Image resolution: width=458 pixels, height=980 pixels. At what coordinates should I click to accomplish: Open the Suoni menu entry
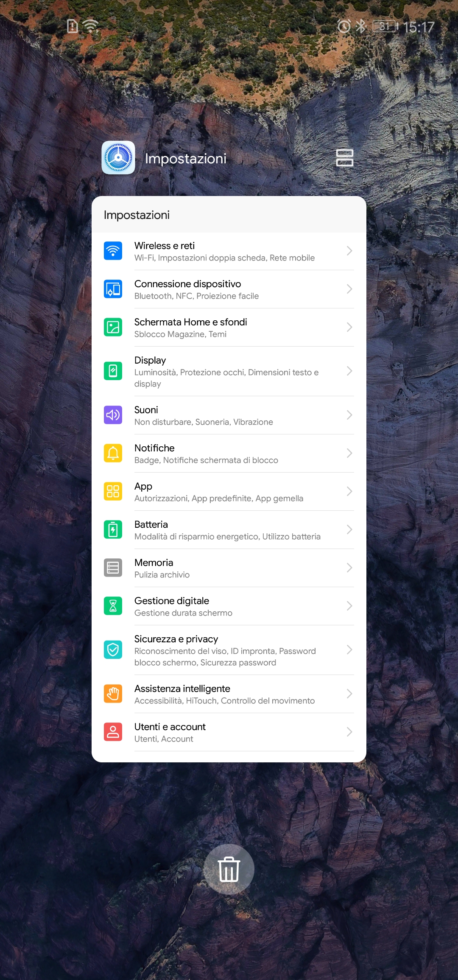coord(229,415)
